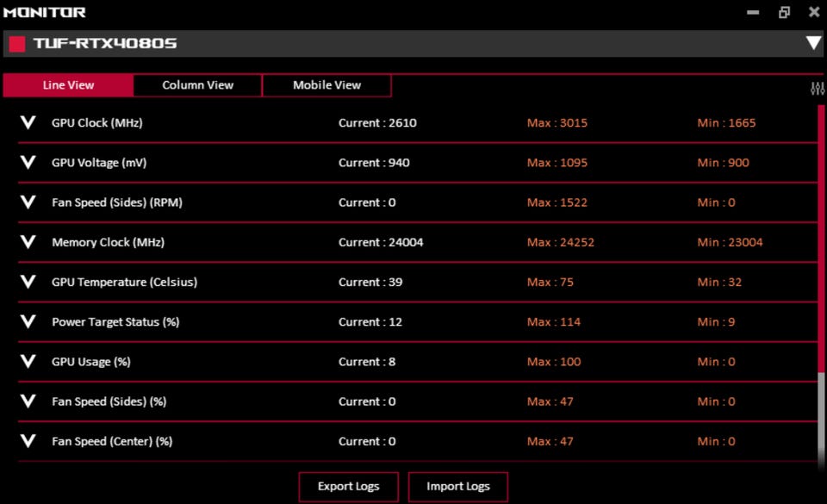Expand the Memory Clock (MHz) row
This screenshot has height=504, width=827.
click(x=28, y=242)
